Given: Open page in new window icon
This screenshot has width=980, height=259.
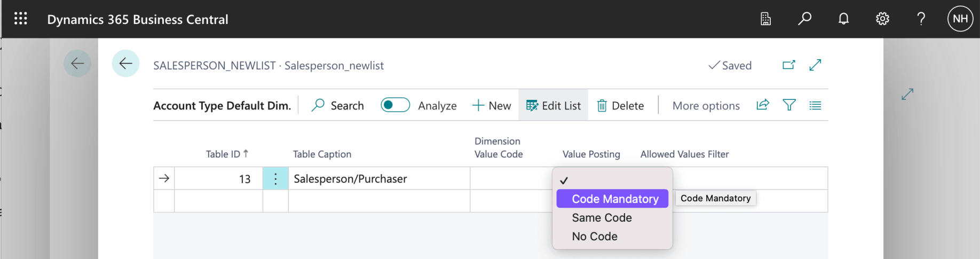Looking at the screenshot, I should pyautogui.click(x=788, y=65).
